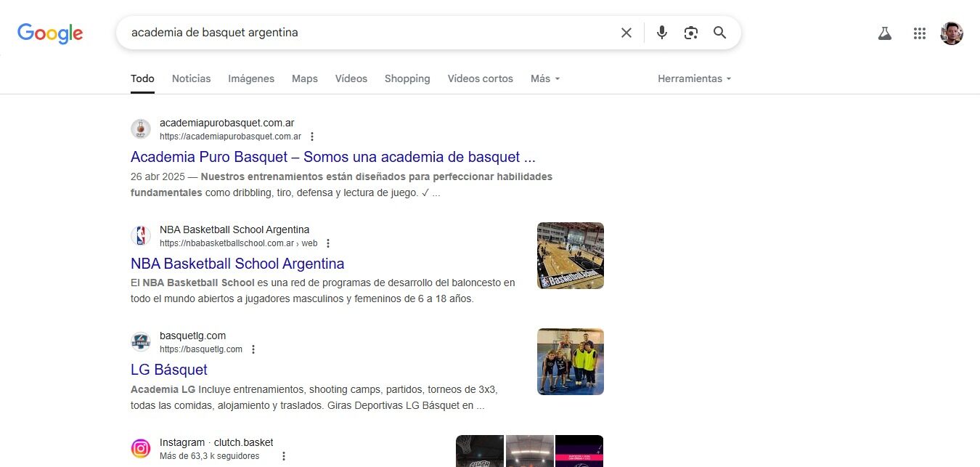Open LG Básquet team photo thumbnail
Viewport: 980px width, 467px height.
click(x=571, y=362)
